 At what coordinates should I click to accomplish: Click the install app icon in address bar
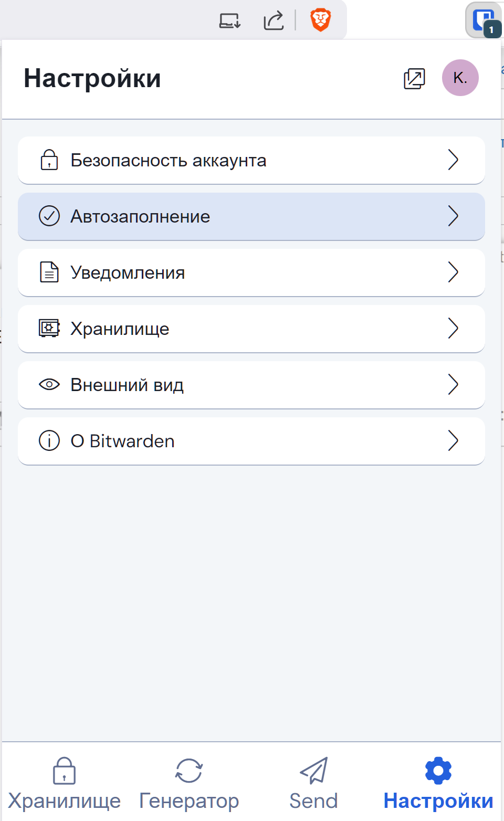click(229, 21)
